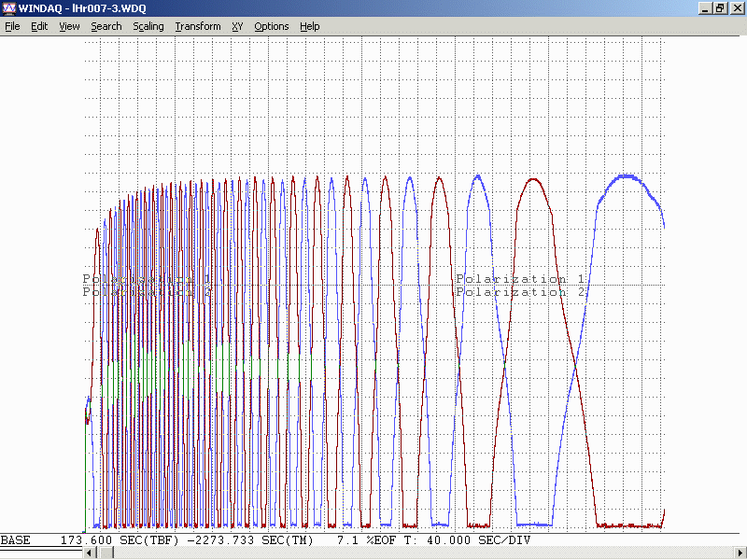Screen dimensions: 747x560
Task: Open the View menu
Action: coord(69,26)
